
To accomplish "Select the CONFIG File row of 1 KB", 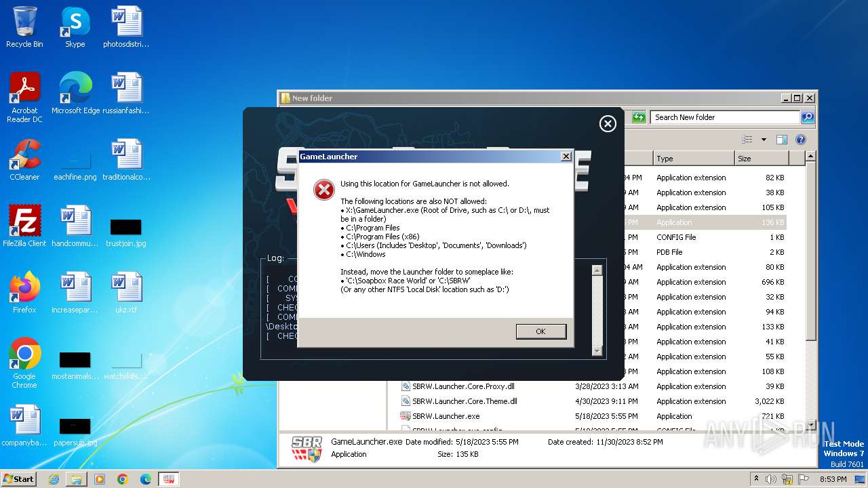I will point(705,237).
